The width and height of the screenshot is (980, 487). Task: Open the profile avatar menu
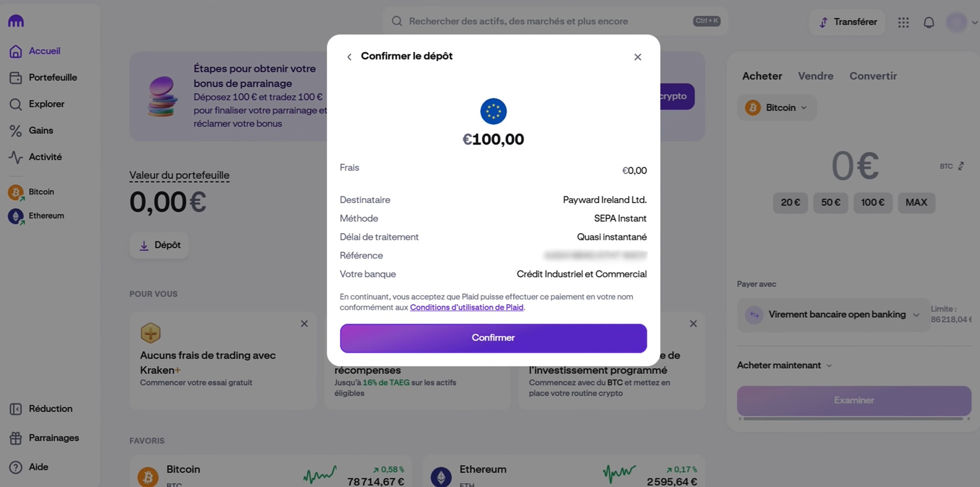957,23
